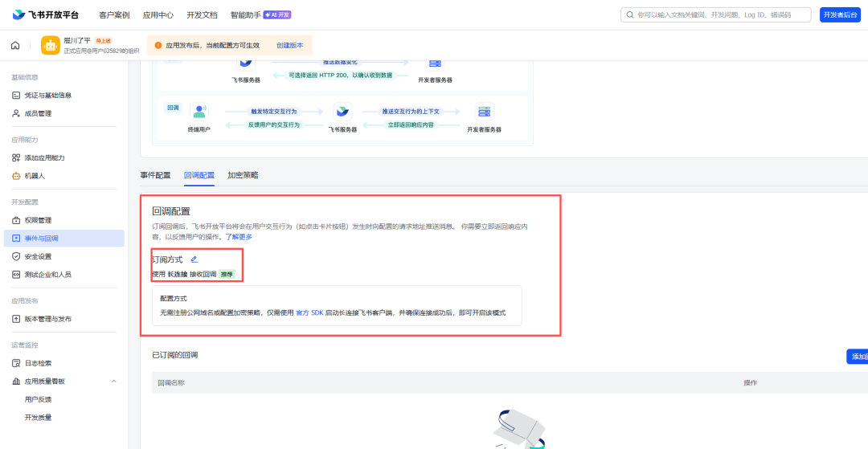This screenshot has height=449, width=868.
Task: Collapse the 应用质量看板 section chevron
Action: pos(113,381)
